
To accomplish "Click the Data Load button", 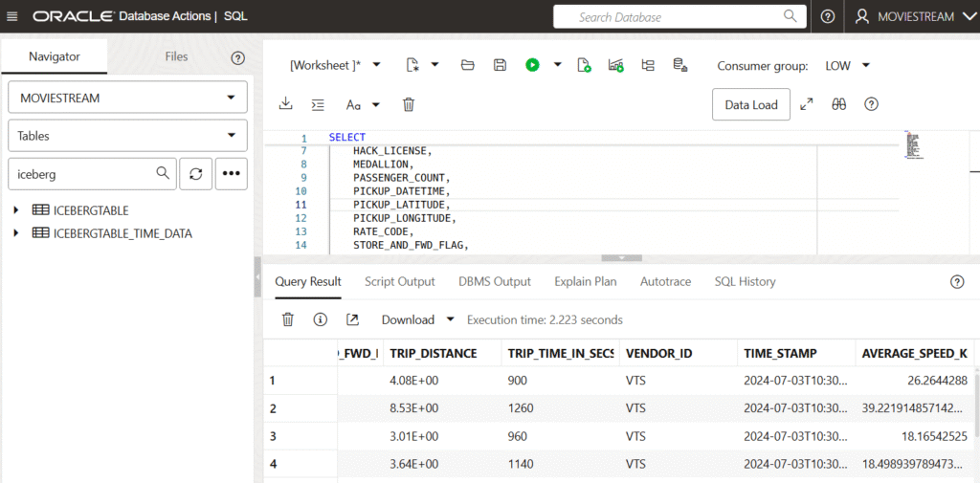I will (750, 104).
